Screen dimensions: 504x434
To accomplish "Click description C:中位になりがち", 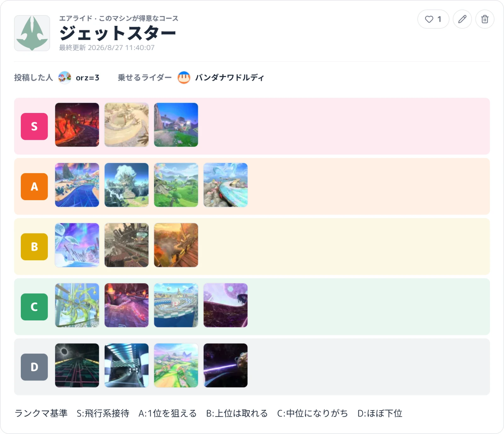I will pyautogui.click(x=312, y=413).
